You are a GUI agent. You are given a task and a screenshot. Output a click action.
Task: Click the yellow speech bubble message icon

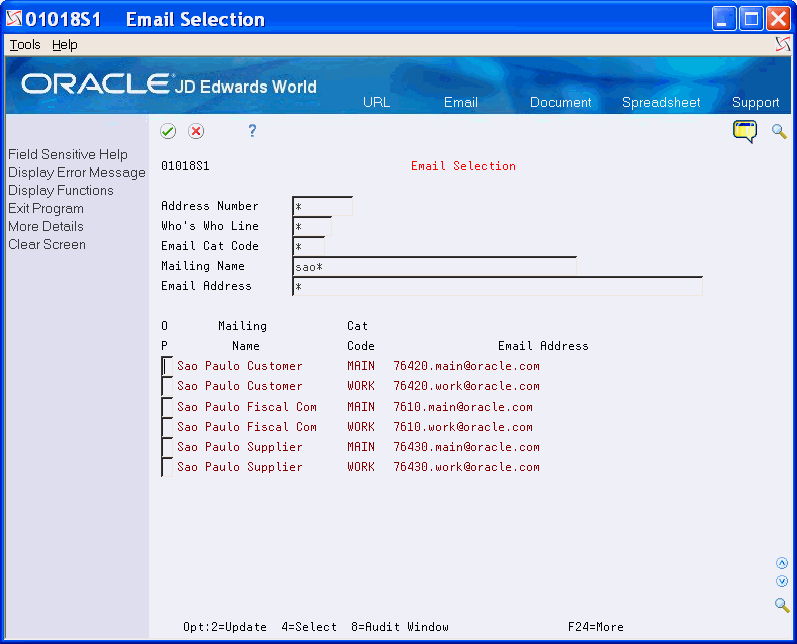point(745,131)
